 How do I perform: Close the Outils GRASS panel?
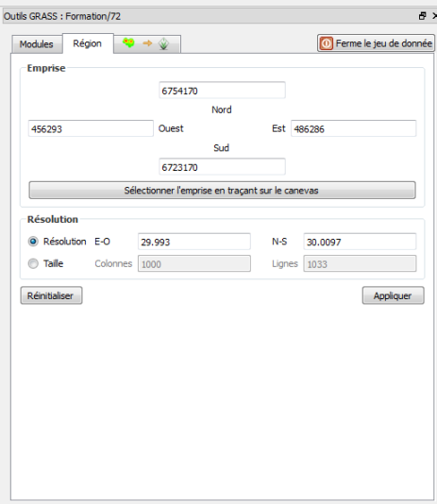[434, 16]
